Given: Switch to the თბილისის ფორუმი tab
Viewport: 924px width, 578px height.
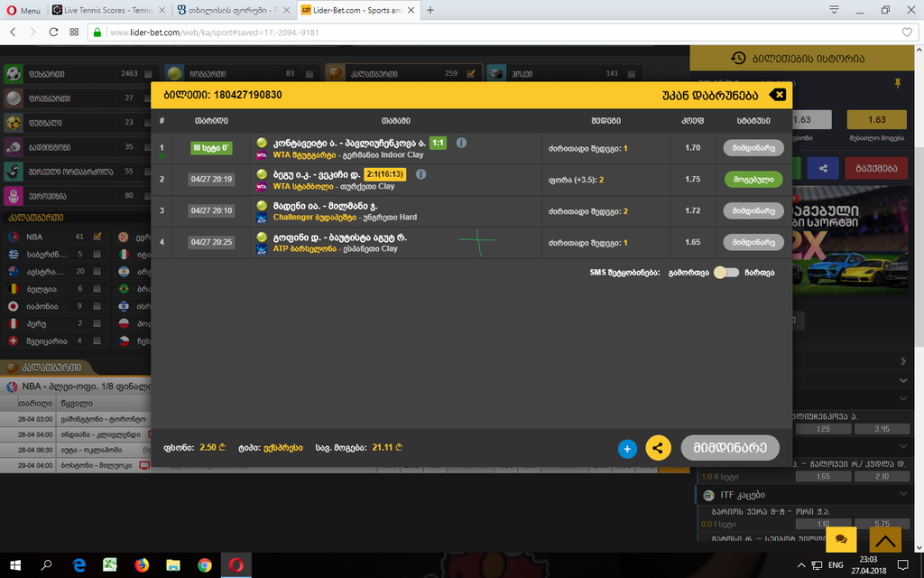Looking at the screenshot, I should coord(233,10).
